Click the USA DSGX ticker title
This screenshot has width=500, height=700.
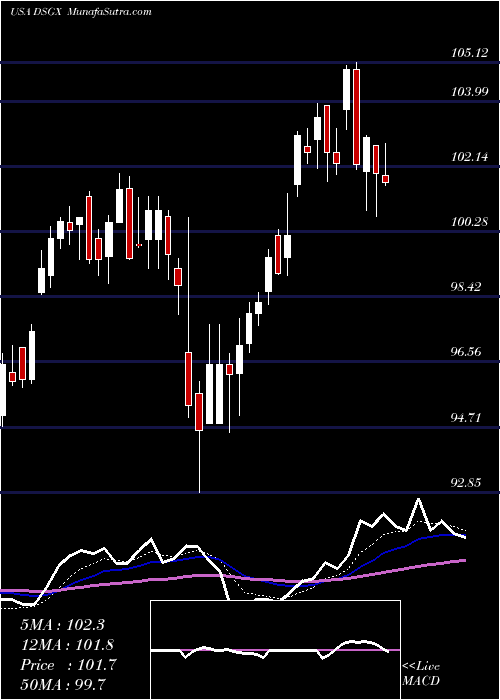tap(37, 12)
